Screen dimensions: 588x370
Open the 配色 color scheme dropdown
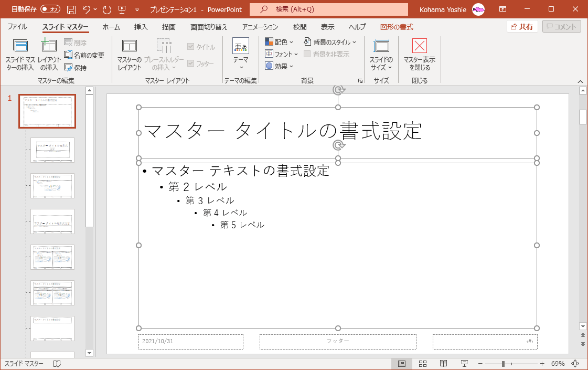(x=279, y=42)
